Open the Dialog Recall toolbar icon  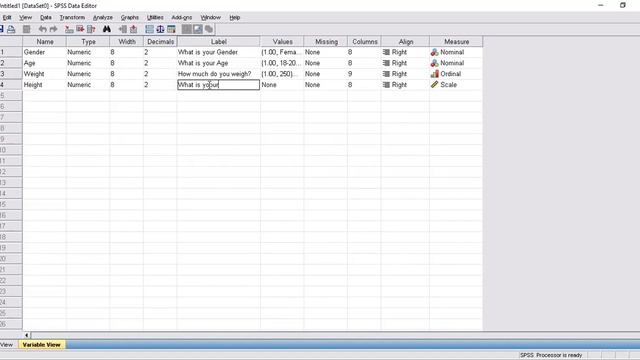pos(27,29)
